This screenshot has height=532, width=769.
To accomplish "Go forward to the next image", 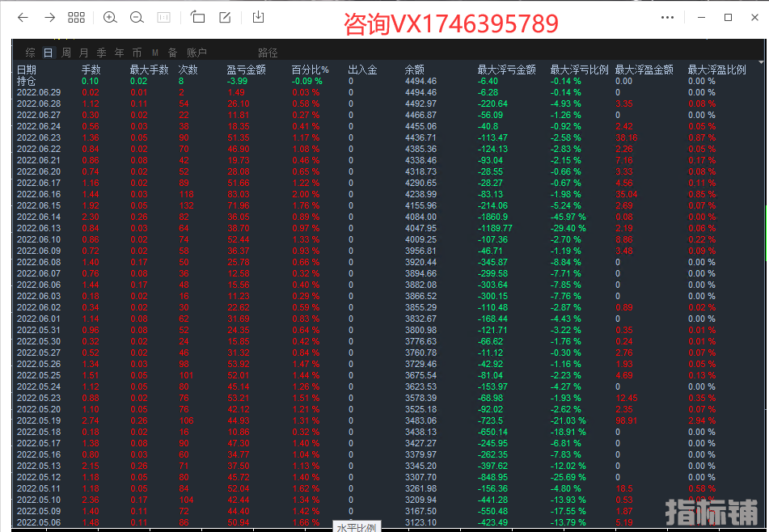I will tap(49, 17).
